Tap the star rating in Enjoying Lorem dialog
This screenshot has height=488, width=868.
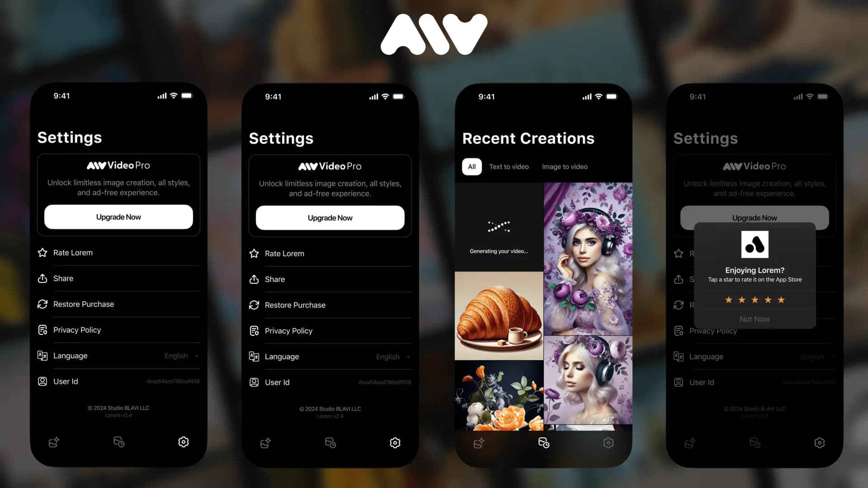pos(754,299)
